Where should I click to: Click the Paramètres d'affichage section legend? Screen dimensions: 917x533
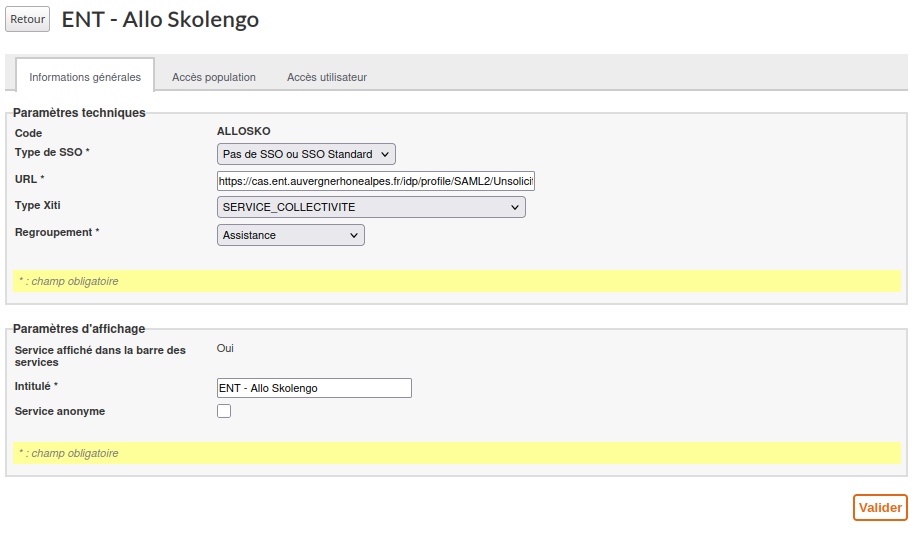(79, 328)
